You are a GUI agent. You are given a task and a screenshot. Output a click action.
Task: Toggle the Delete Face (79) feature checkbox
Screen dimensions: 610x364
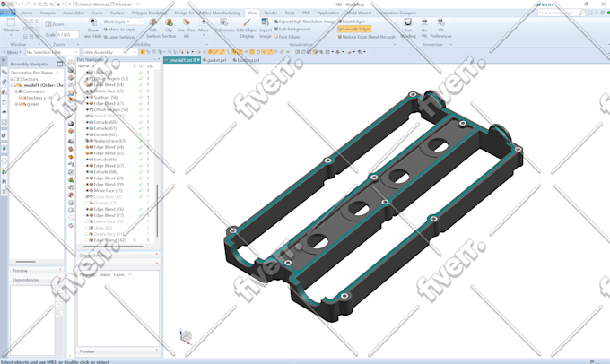(88, 221)
